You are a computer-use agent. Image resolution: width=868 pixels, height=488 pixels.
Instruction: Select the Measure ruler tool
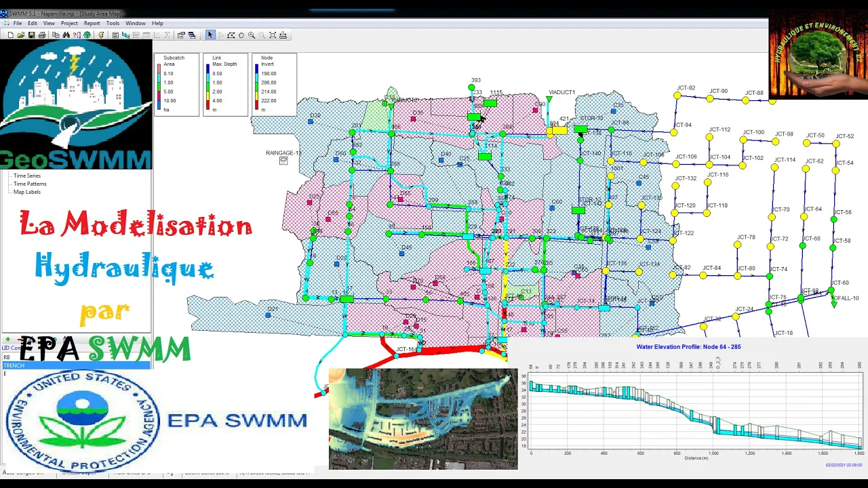[283, 35]
